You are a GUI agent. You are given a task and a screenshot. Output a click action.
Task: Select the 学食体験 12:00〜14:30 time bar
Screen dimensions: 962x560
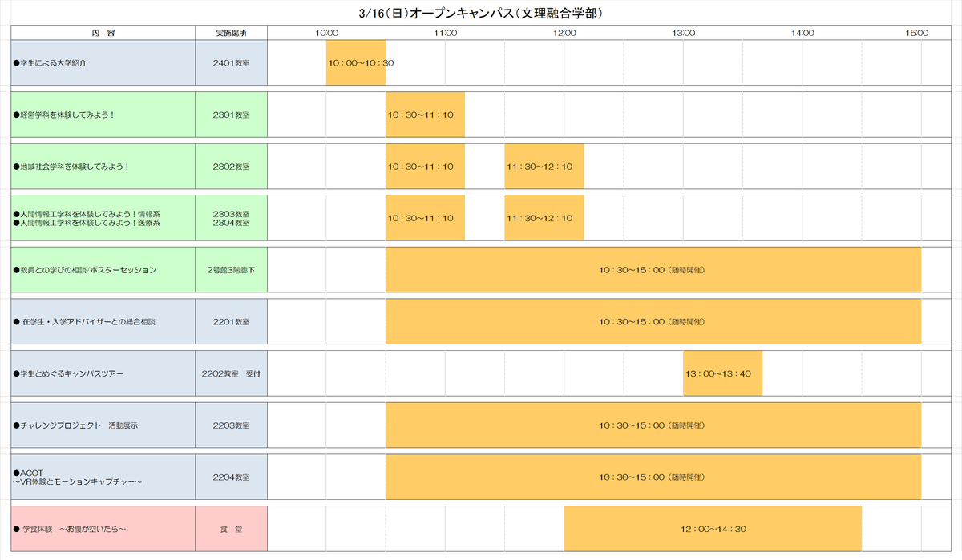pyautogui.click(x=712, y=529)
